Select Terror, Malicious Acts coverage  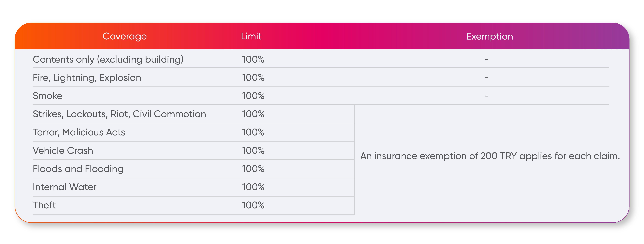(x=79, y=132)
